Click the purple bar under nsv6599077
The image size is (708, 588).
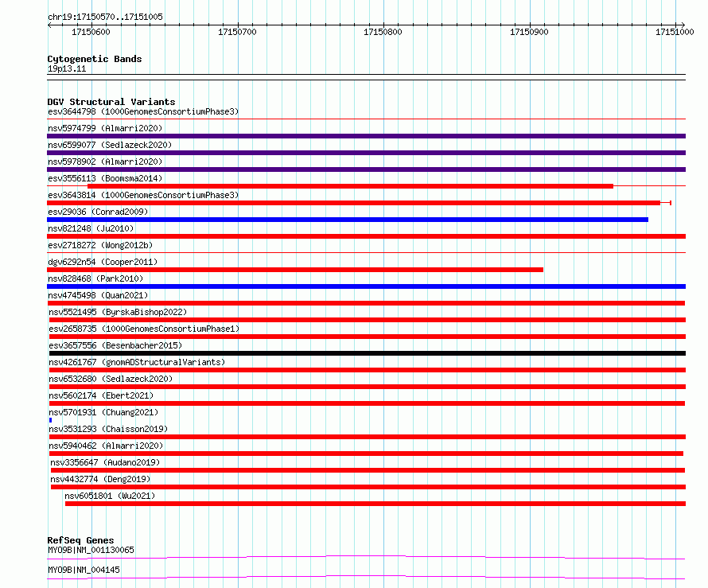click(366, 153)
